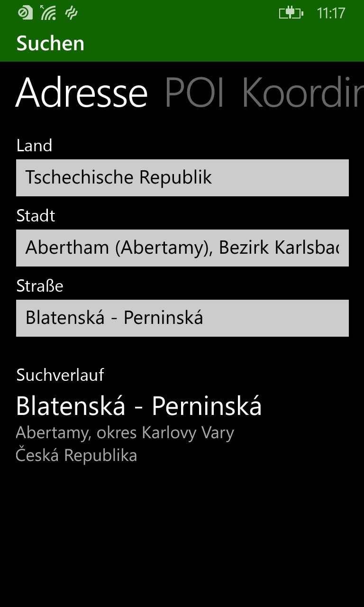This screenshot has width=364, height=607.
Task: Tap the vibrate mode status icon
Action: (71, 13)
